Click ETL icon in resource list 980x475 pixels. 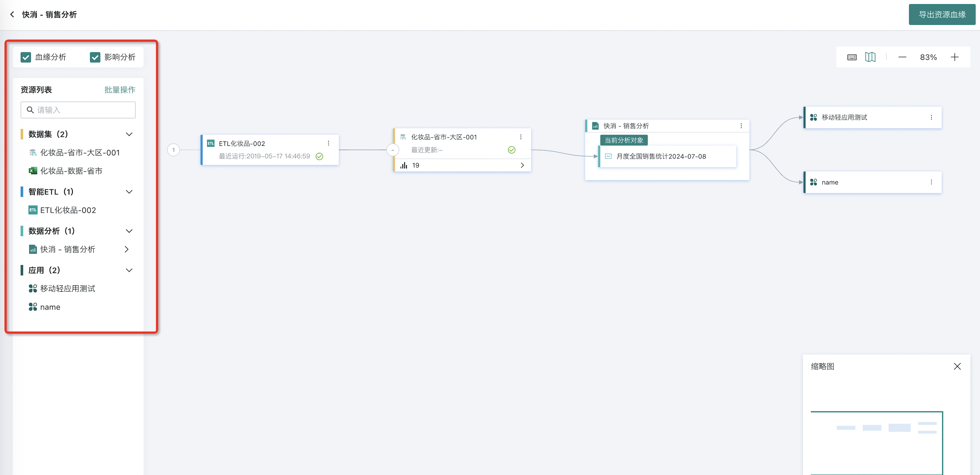(x=33, y=210)
